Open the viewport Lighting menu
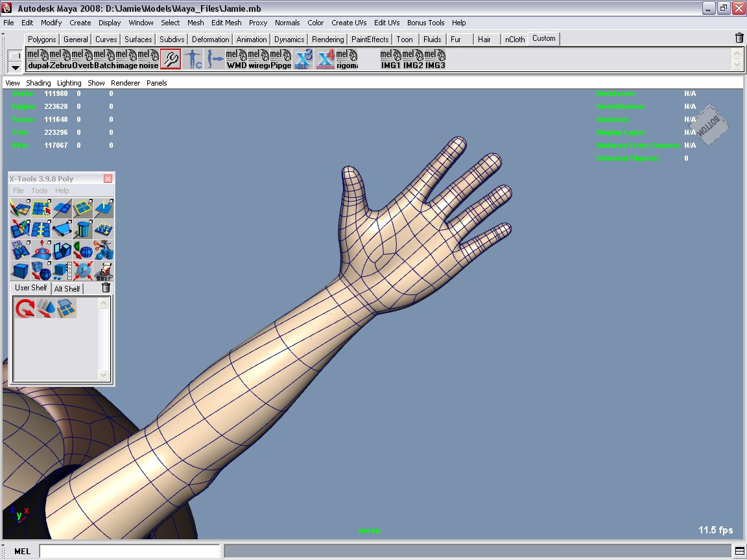 [x=69, y=83]
